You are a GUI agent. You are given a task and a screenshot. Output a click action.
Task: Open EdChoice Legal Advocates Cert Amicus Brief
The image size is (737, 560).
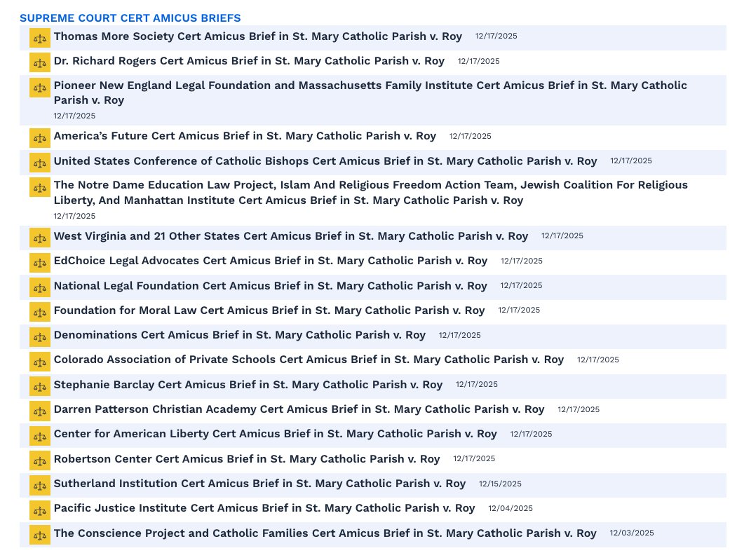coord(270,261)
